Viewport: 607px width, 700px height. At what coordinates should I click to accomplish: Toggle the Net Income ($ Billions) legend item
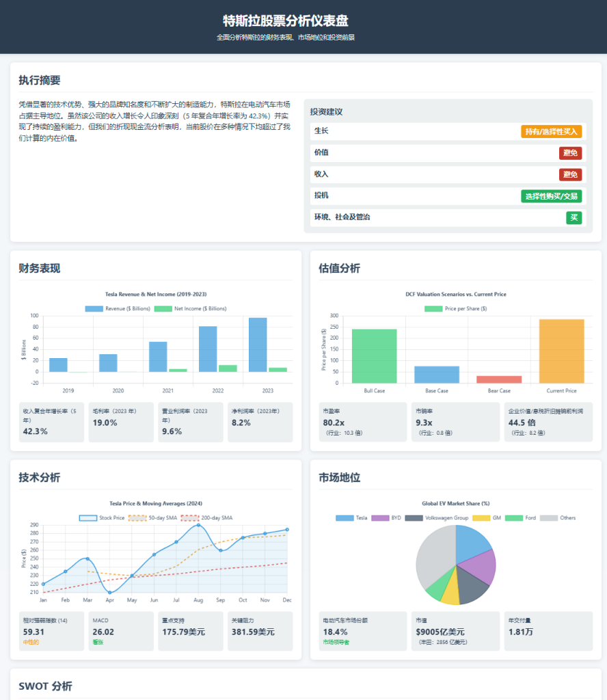(190, 308)
